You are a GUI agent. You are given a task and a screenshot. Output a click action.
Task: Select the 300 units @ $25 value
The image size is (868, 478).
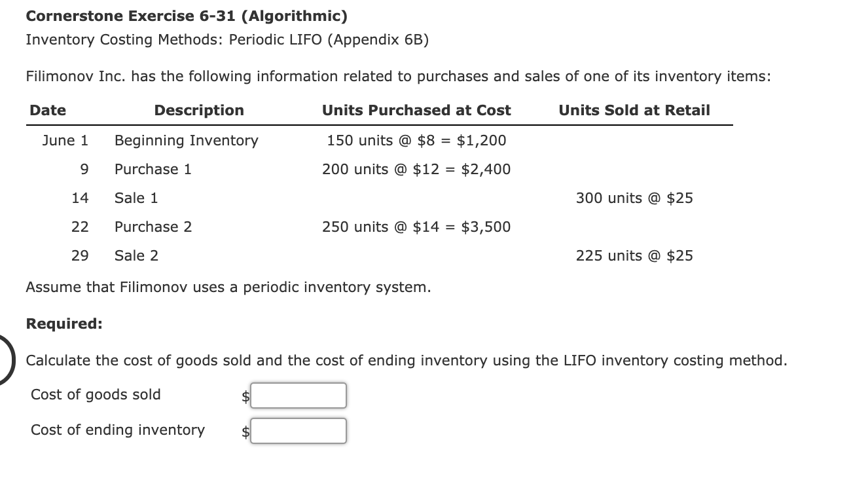(x=634, y=198)
